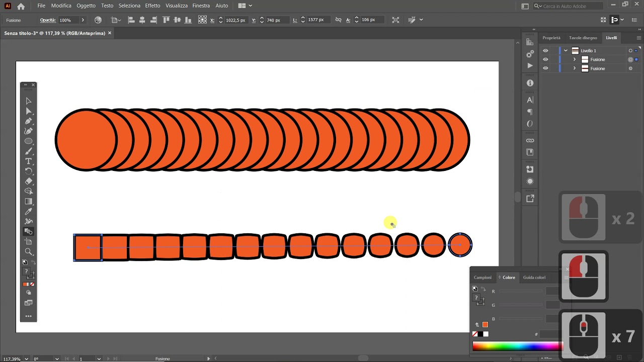644x362 pixels.
Task: Open the File menu
Action: pyautogui.click(x=41, y=6)
